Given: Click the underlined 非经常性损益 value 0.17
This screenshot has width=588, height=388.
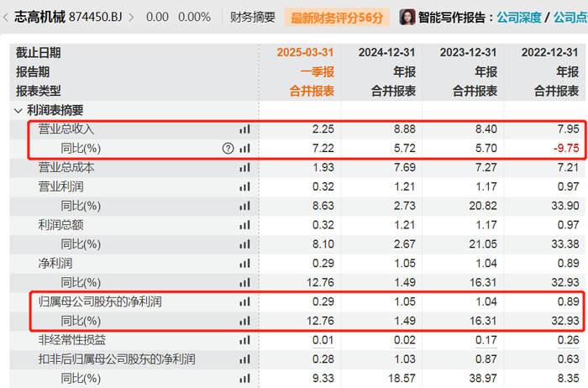Looking at the screenshot, I should 486,340.
